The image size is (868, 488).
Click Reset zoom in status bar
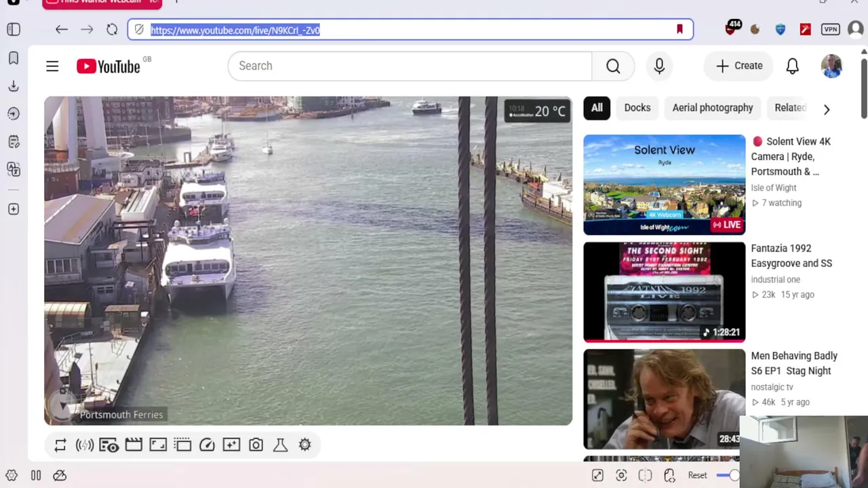point(697,475)
